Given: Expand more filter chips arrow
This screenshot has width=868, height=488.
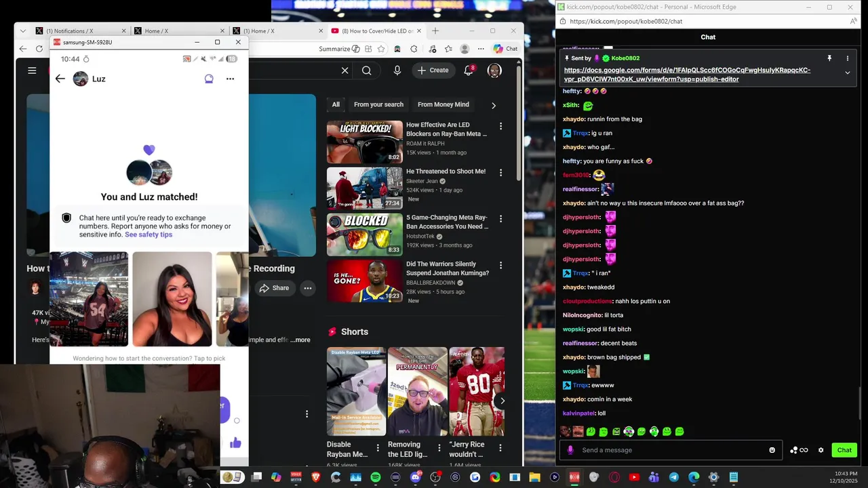Looking at the screenshot, I should pos(493,105).
